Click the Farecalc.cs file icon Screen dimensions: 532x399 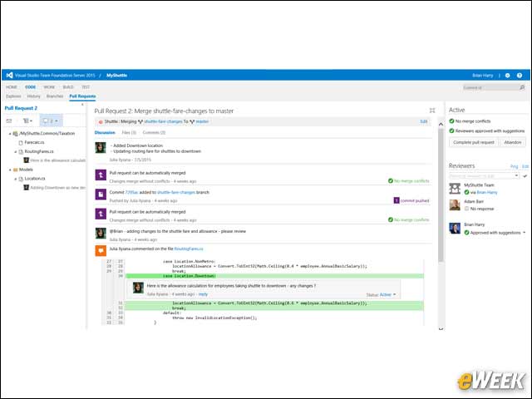point(21,142)
